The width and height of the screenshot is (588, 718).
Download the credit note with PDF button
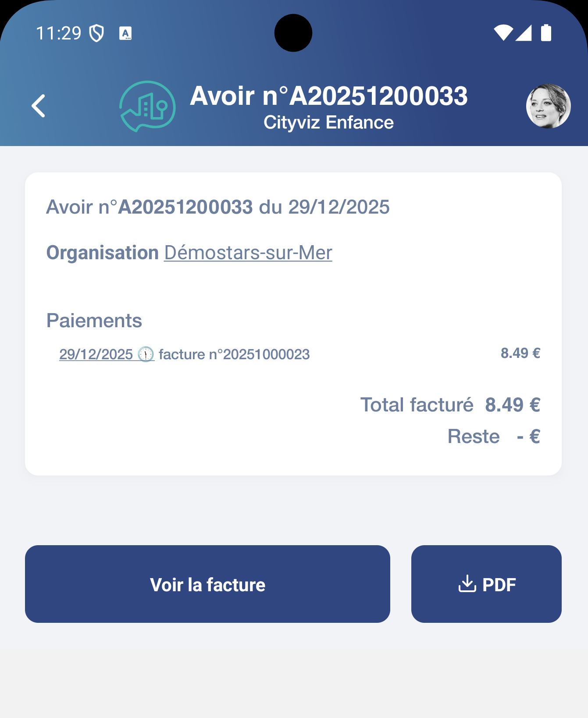click(486, 584)
